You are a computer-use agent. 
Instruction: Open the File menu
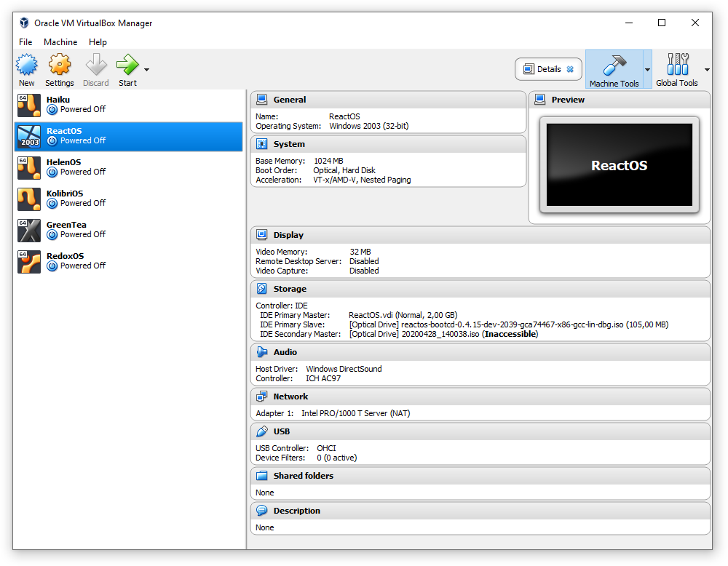pyautogui.click(x=25, y=42)
